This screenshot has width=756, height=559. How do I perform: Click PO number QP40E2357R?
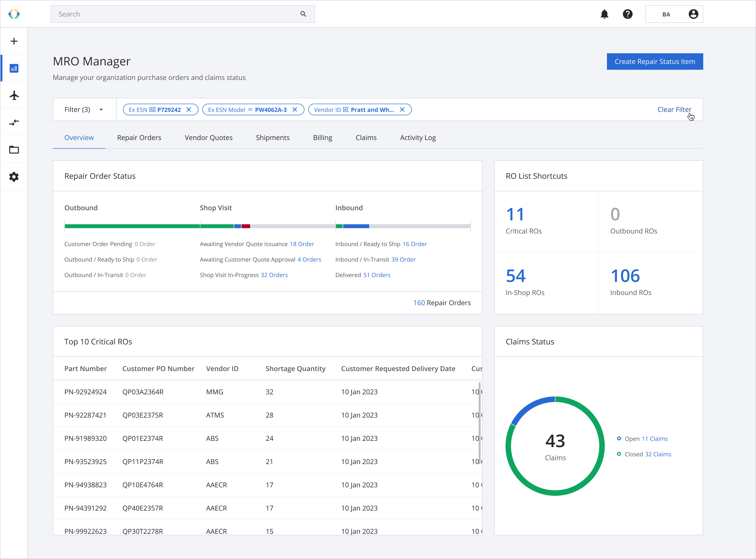143,508
